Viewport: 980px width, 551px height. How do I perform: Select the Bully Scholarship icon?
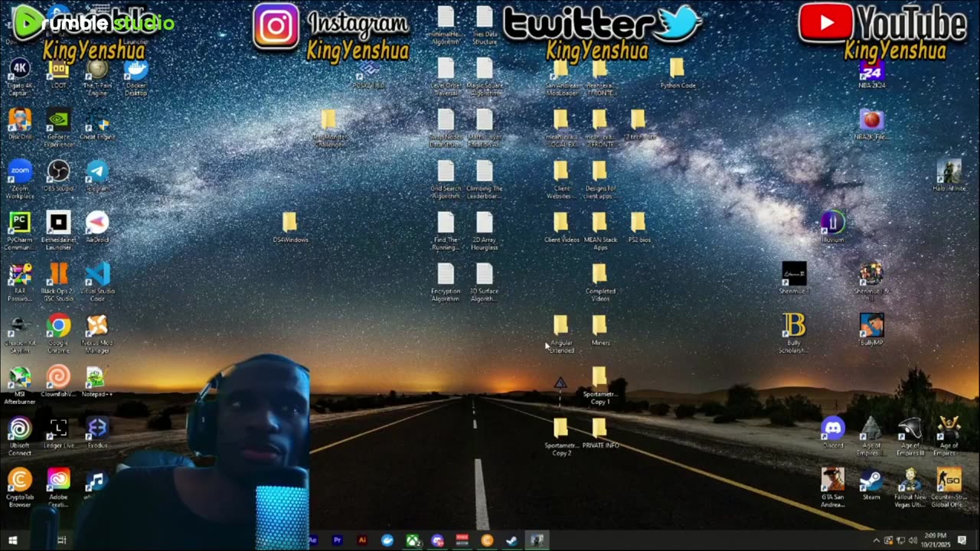pos(794,334)
